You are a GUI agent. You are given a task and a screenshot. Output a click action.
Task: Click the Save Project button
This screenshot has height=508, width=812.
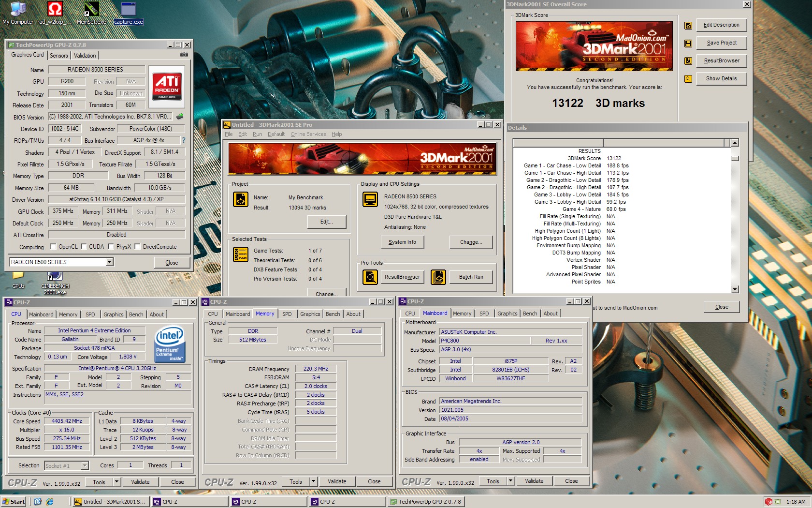click(722, 43)
